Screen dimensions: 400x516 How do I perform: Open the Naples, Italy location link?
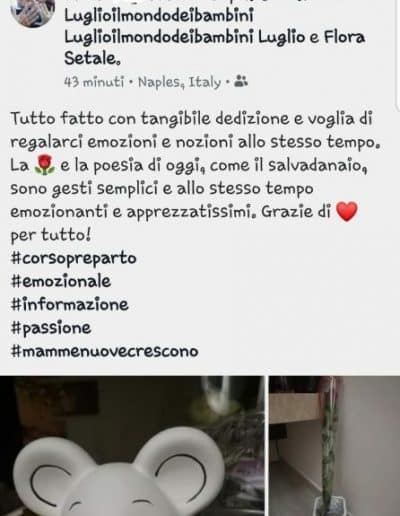180,82
